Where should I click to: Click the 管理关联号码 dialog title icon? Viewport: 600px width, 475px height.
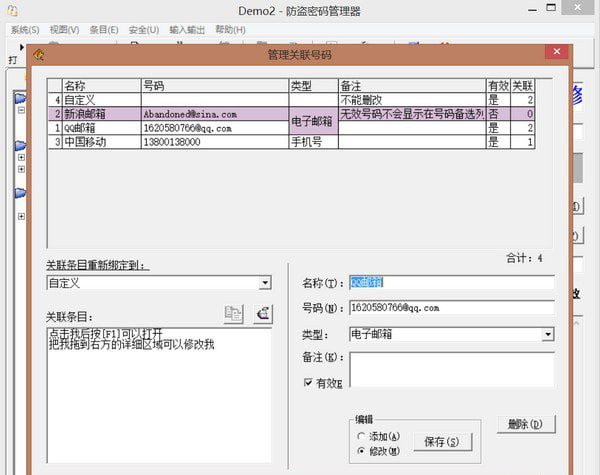click(39, 55)
